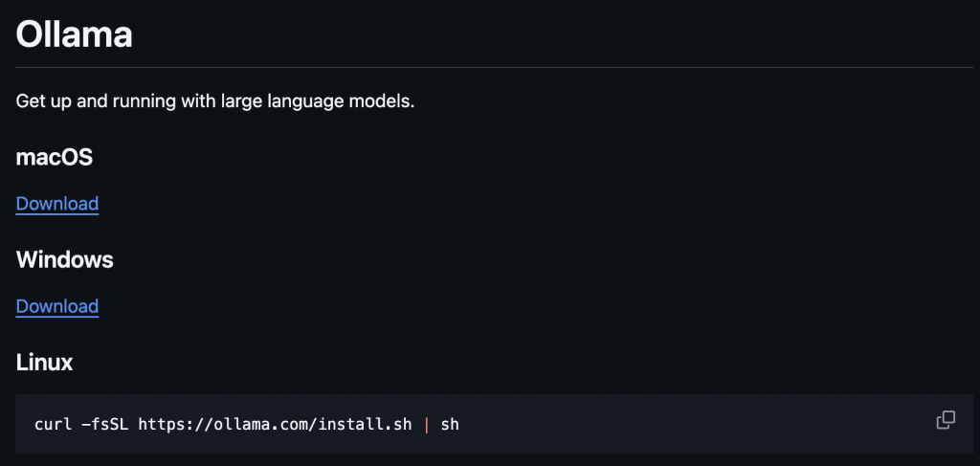The width and height of the screenshot is (980, 466).
Task: Open the macOS Download link
Action: click(x=56, y=204)
